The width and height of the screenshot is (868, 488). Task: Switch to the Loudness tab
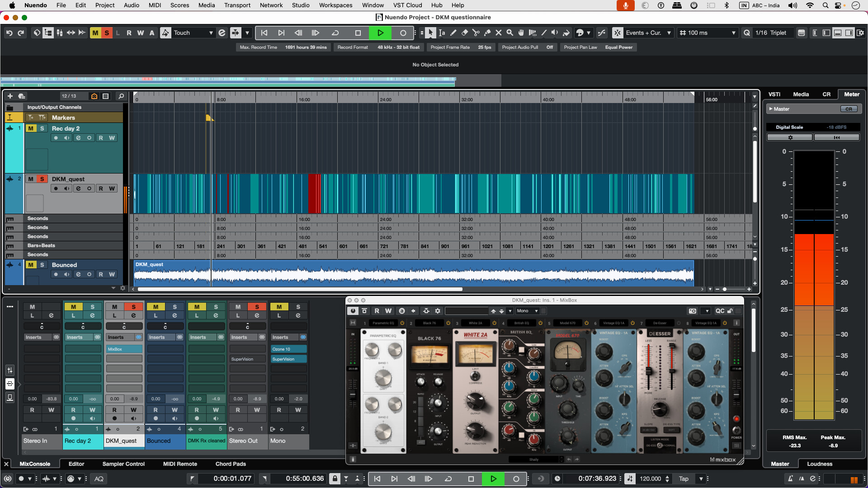tap(820, 464)
